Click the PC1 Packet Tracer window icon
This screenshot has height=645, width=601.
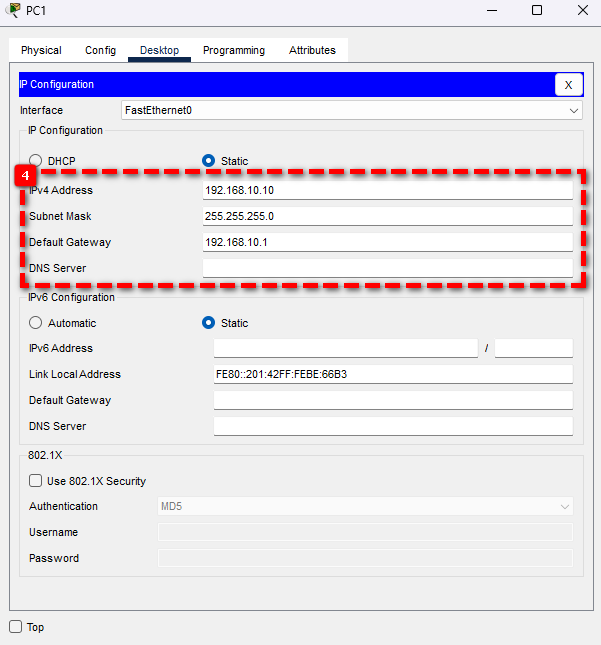[x=12, y=10]
